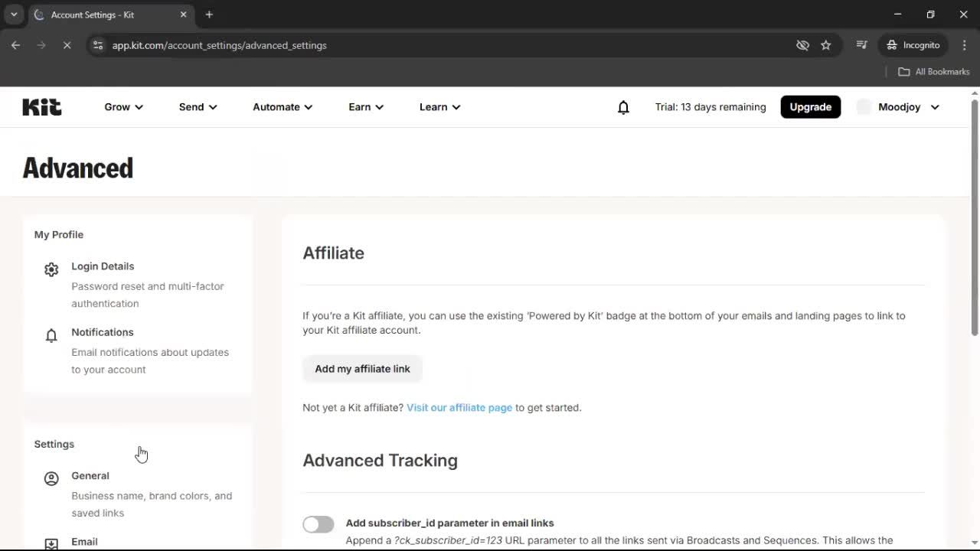The width and height of the screenshot is (980, 551).
Task: Open the Send menu item
Action: pos(198,106)
